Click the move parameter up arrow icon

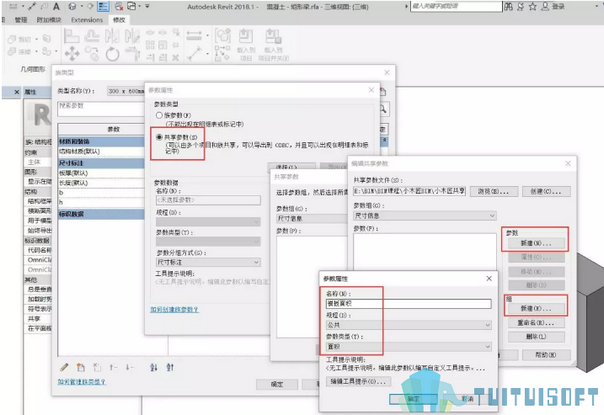113,367
